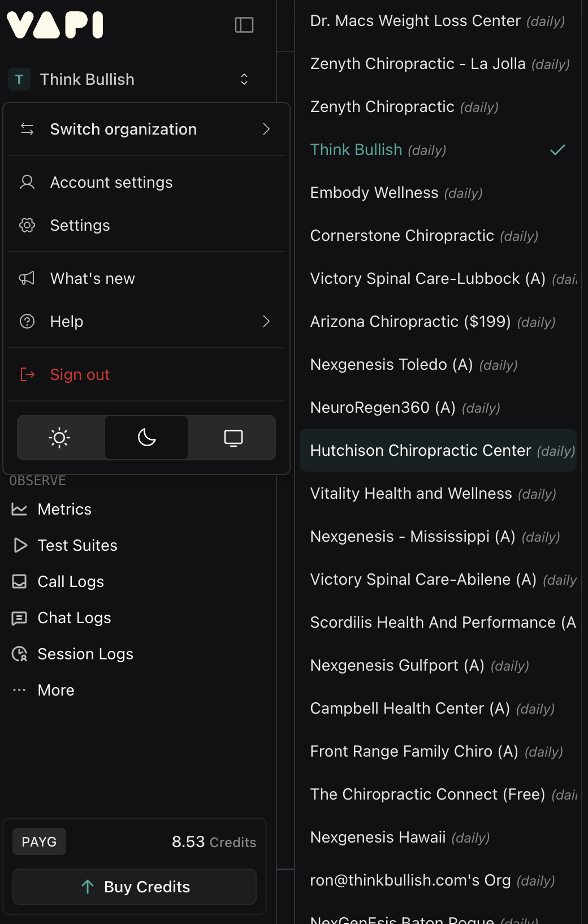
Task: Click the Call Logs inbox icon
Action: pos(19,581)
